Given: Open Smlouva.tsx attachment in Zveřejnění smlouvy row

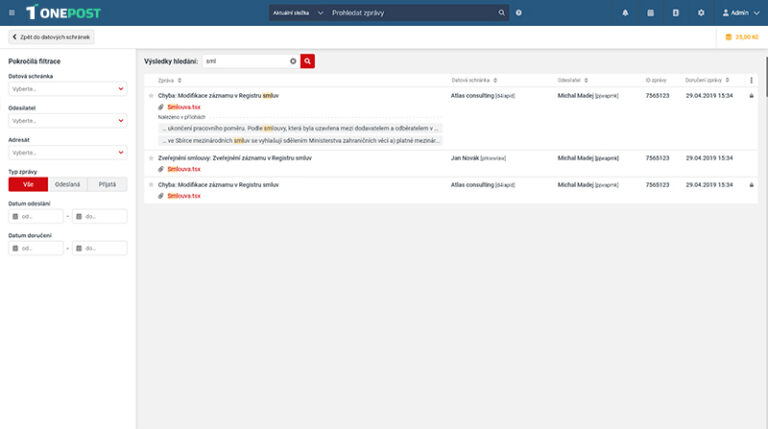Looking at the screenshot, I should [x=183, y=169].
